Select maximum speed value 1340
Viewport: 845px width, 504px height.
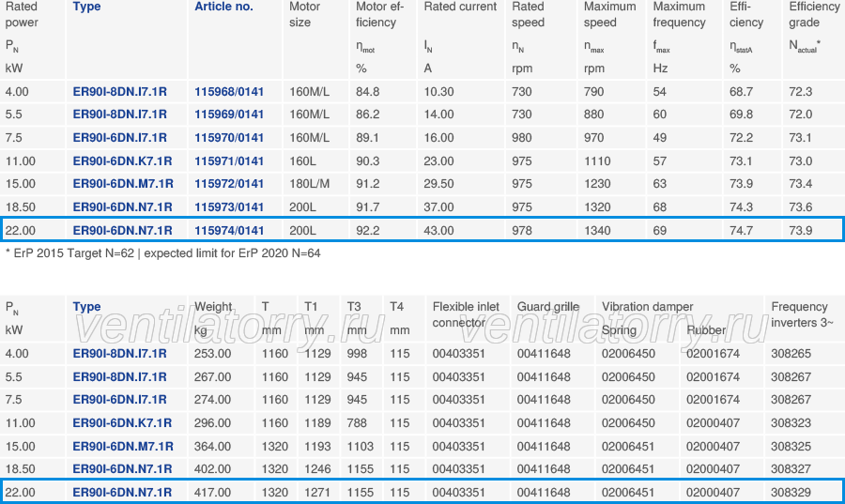click(x=597, y=231)
